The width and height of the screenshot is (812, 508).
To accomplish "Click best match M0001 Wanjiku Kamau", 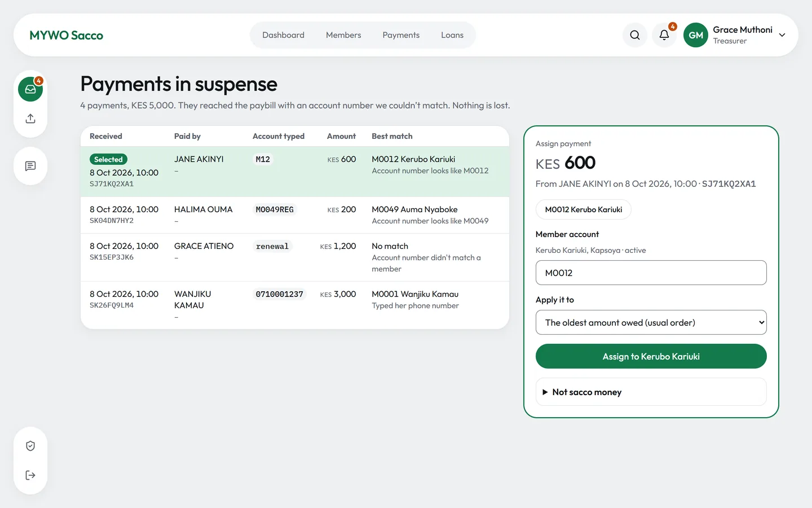I will click(415, 294).
